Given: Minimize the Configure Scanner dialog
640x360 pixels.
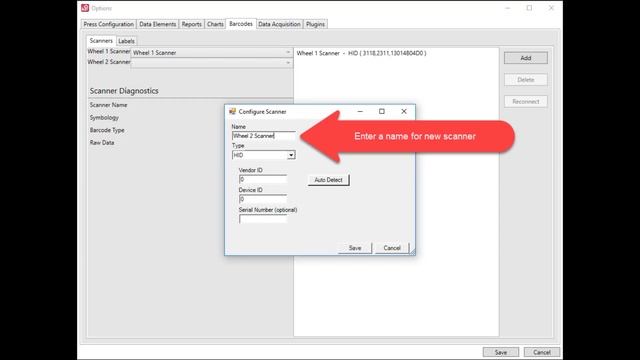Looking at the screenshot, I should [x=360, y=111].
